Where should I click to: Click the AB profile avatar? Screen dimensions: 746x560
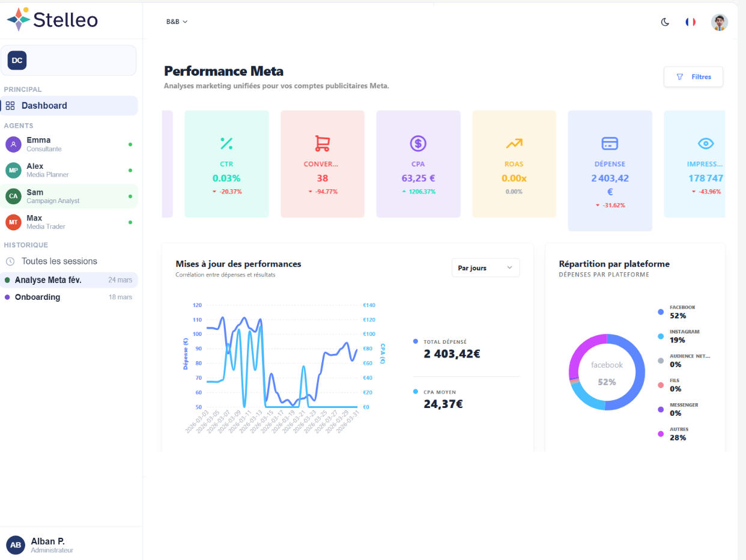click(x=16, y=545)
